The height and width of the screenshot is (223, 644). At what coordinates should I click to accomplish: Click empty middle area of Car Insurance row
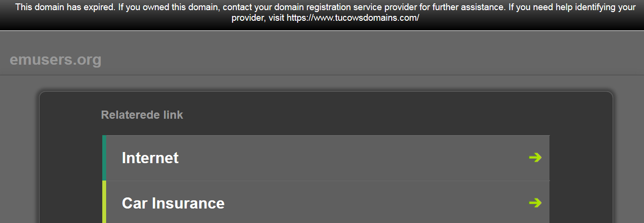(x=362, y=203)
